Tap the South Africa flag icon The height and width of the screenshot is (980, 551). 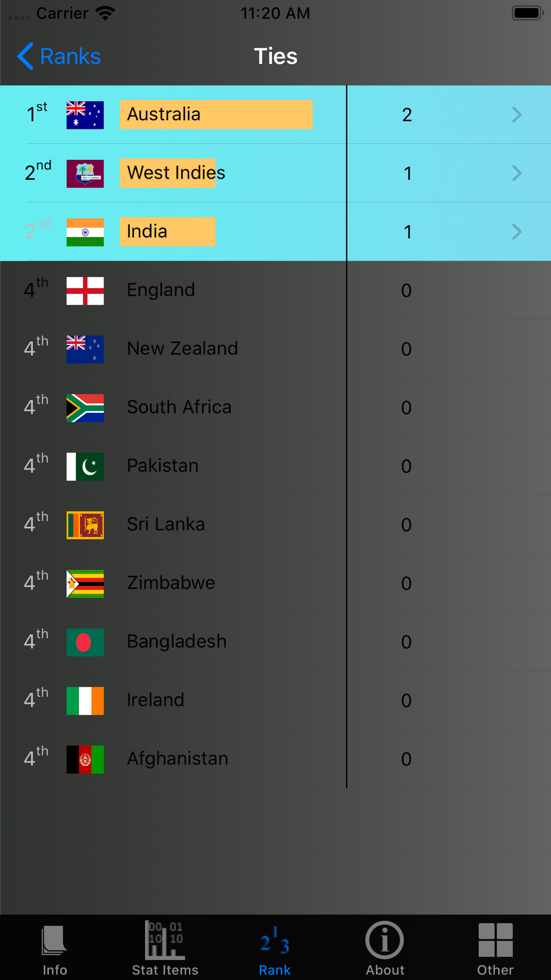pos(85,408)
